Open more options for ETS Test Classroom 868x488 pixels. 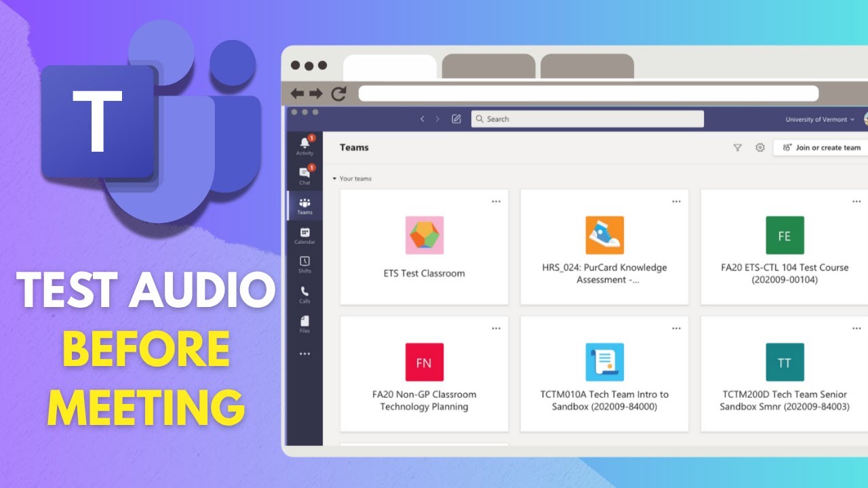(496, 201)
